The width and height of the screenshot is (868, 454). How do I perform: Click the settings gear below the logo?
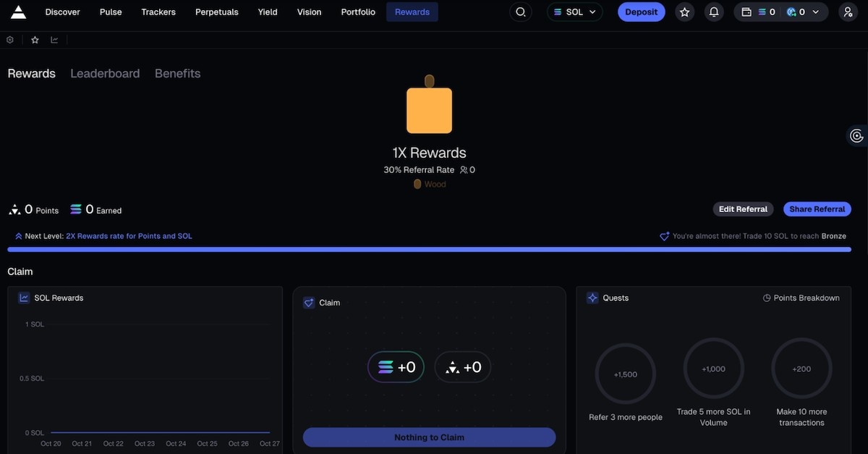(9, 39)
